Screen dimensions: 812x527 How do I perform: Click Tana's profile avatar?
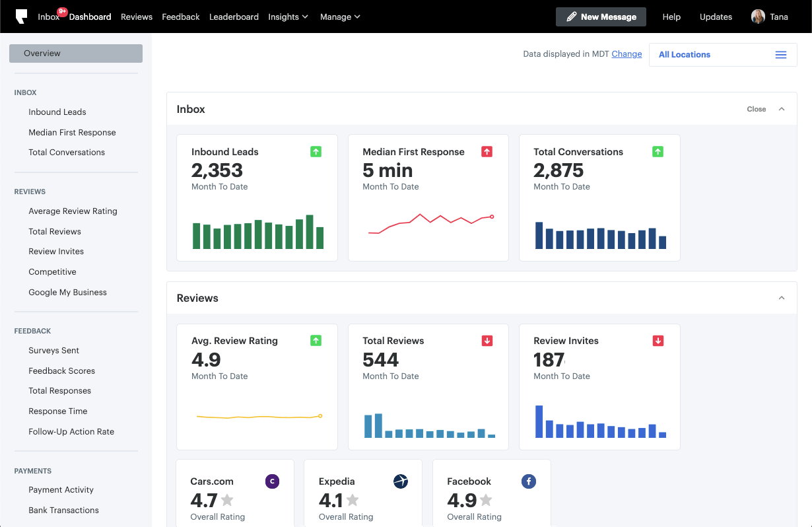[x=758, y=17]
